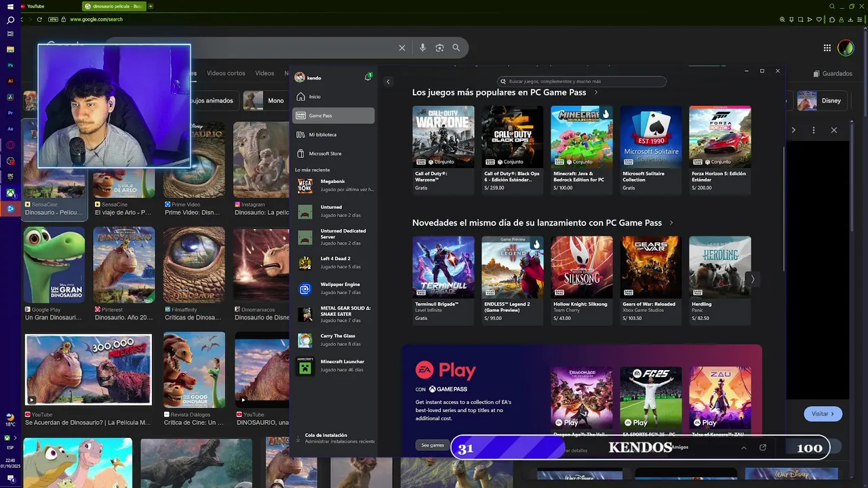Clear the Google search box
This screenshot has width=868, height=488.
point(401,47)
